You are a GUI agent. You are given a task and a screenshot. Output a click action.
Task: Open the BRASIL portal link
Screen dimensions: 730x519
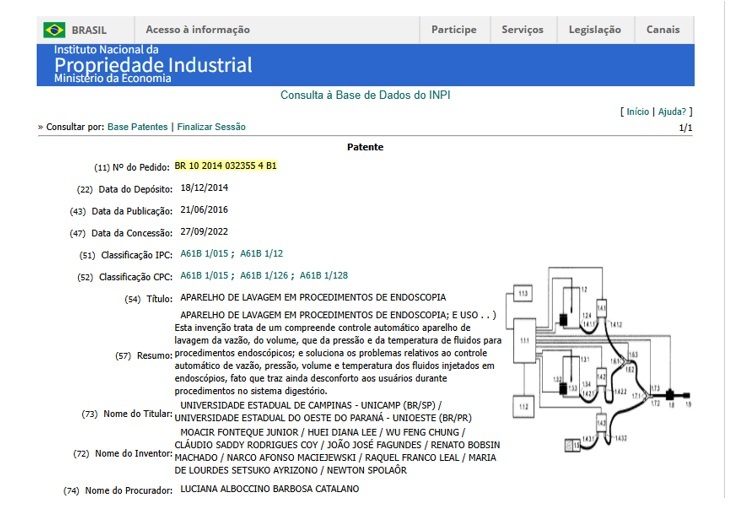click(x=89, y=30)
